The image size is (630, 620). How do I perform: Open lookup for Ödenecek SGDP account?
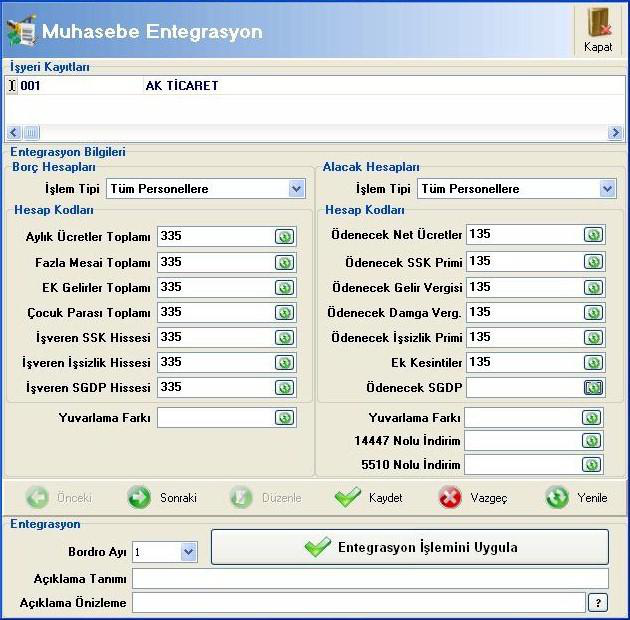click(593, 388)
